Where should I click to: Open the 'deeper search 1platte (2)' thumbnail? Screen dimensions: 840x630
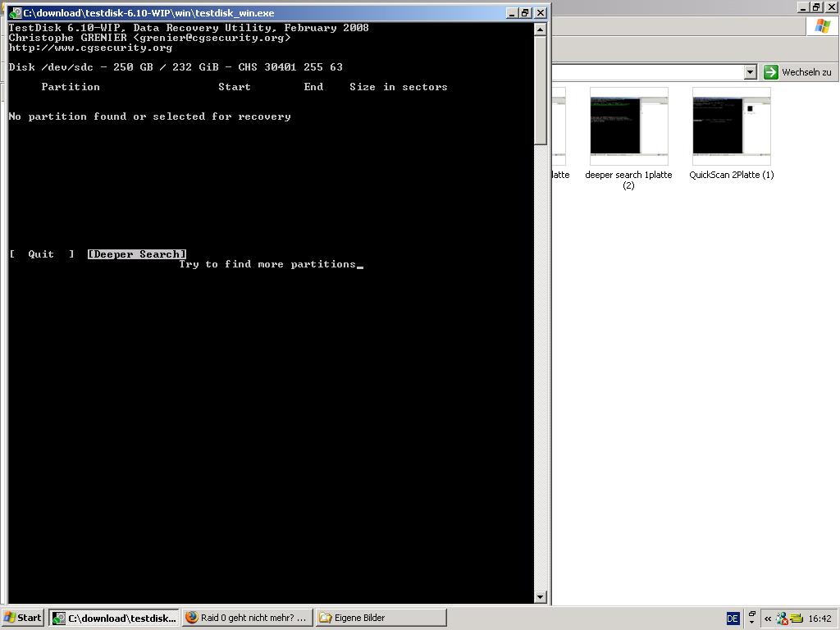(x=629, y=126)
